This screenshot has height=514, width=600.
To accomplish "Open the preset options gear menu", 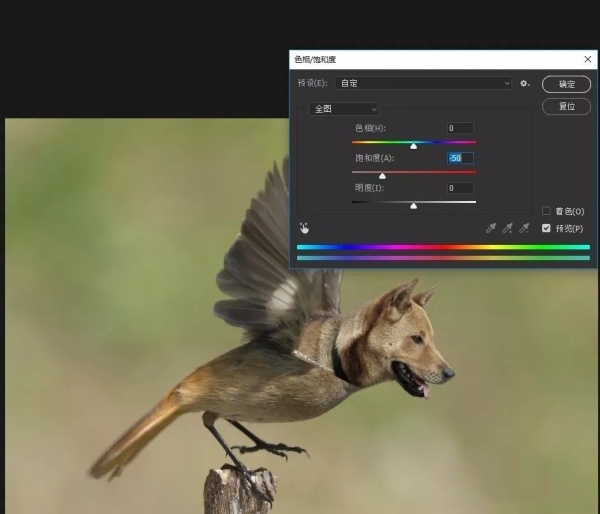I will [524, 83].
